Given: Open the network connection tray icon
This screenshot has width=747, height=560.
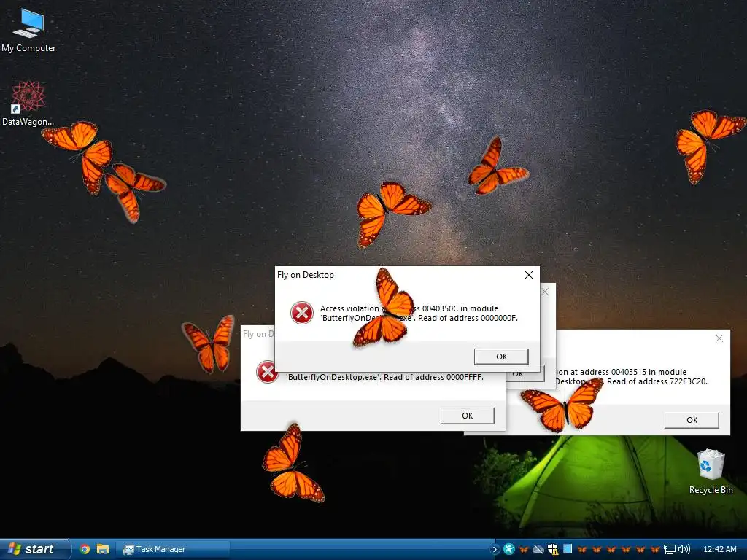Looking at the screenshot, I should point(670,550).
